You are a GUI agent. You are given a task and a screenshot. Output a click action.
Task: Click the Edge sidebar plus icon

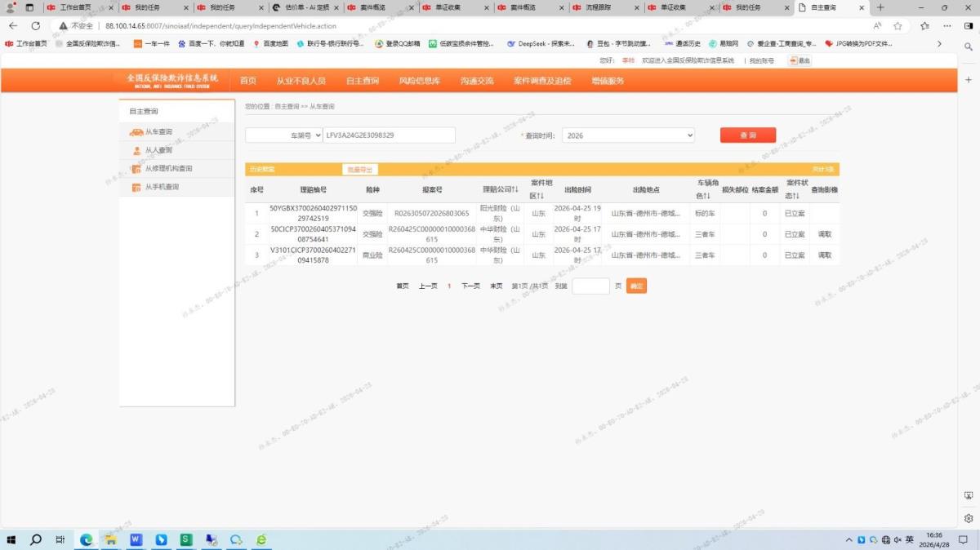pyautogui.click(x=969, y=79)
